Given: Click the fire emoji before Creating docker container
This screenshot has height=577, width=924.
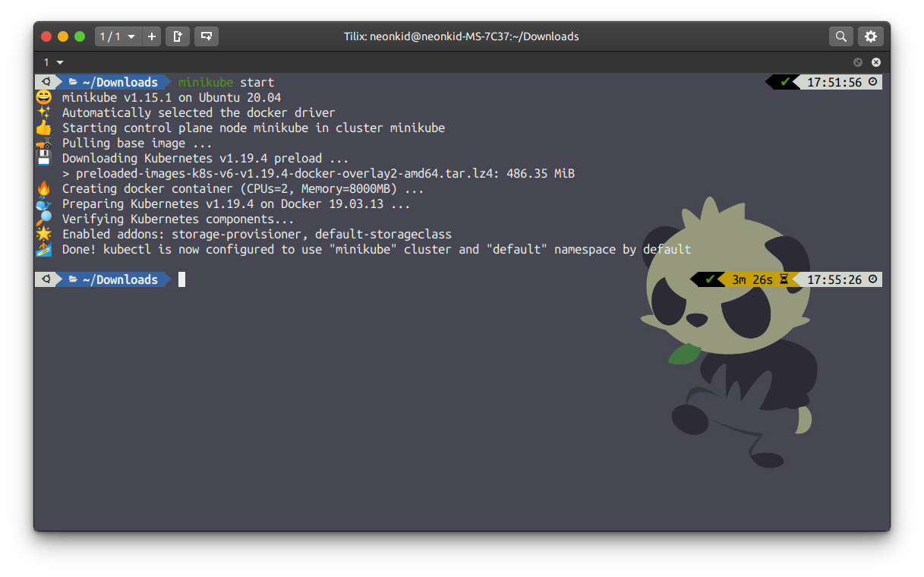Looking at the screenshot, I should tap(44, 188).
